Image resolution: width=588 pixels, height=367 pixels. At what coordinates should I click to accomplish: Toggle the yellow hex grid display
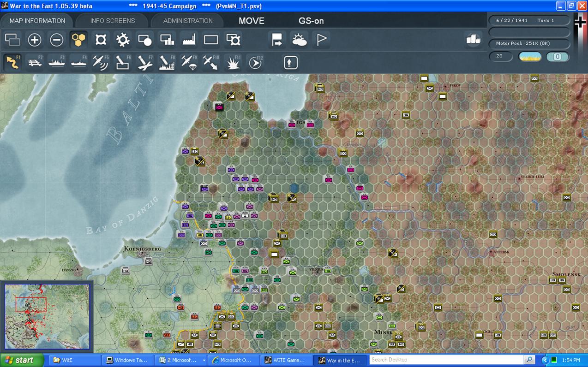(x=79, y=40)
